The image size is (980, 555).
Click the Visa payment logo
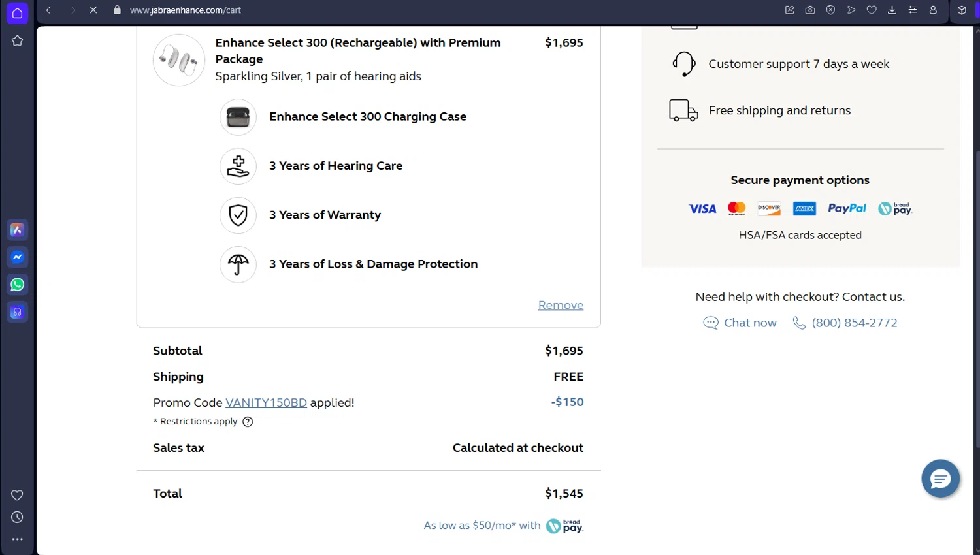(702, 209)
